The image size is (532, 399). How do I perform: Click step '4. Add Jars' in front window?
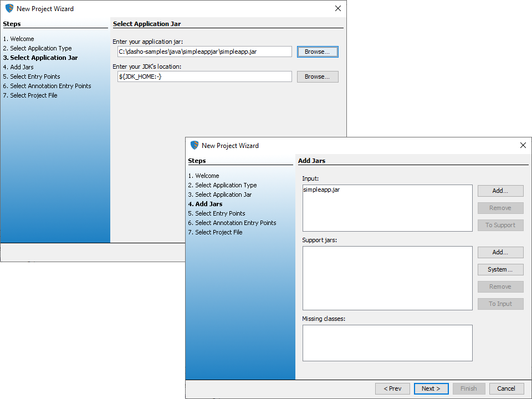point(205,204)
